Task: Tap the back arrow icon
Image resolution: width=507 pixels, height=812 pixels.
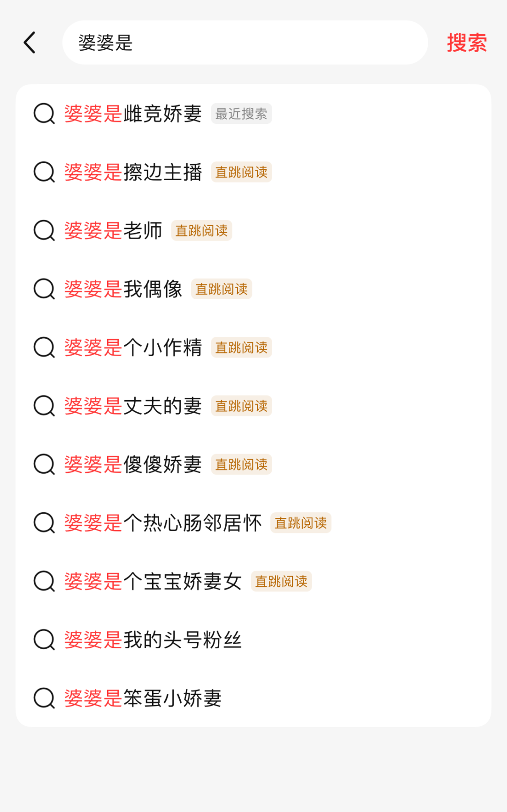Action: (30, 43)
